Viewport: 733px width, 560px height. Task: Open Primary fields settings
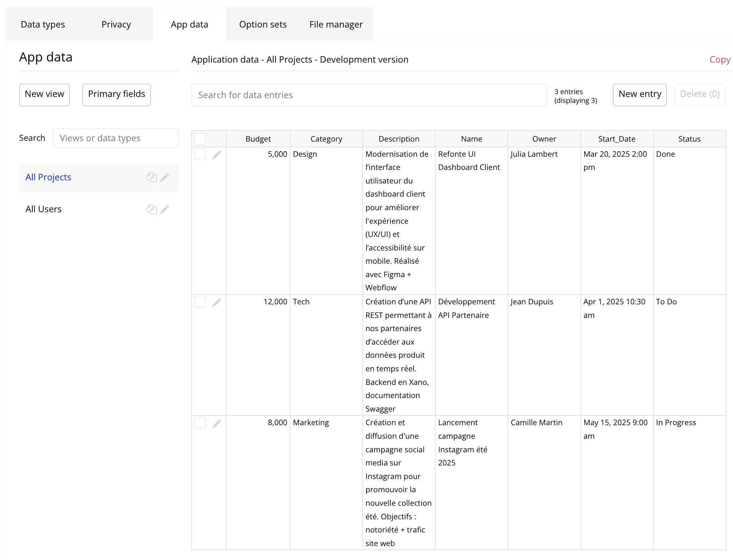tap(116, 95)
